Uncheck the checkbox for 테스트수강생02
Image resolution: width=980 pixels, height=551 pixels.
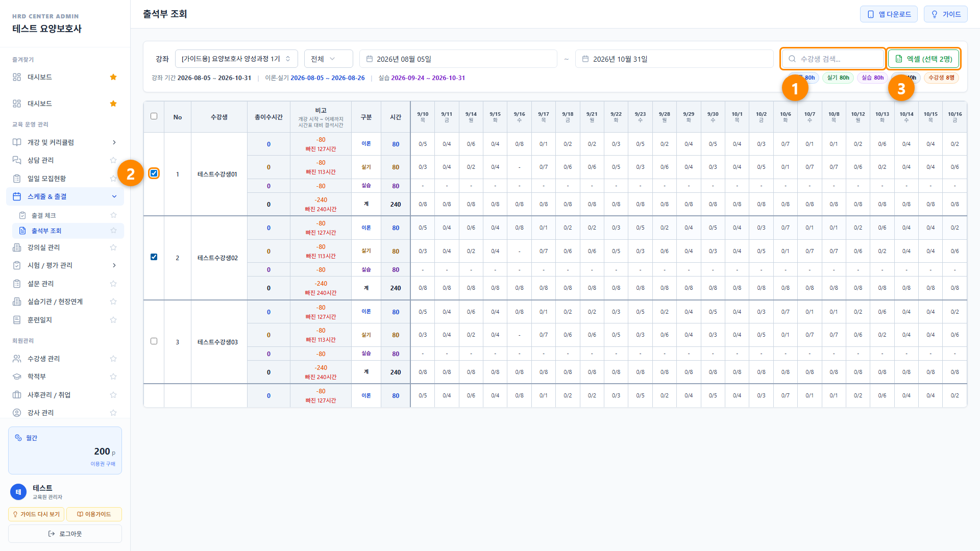(x=154, y=257)
